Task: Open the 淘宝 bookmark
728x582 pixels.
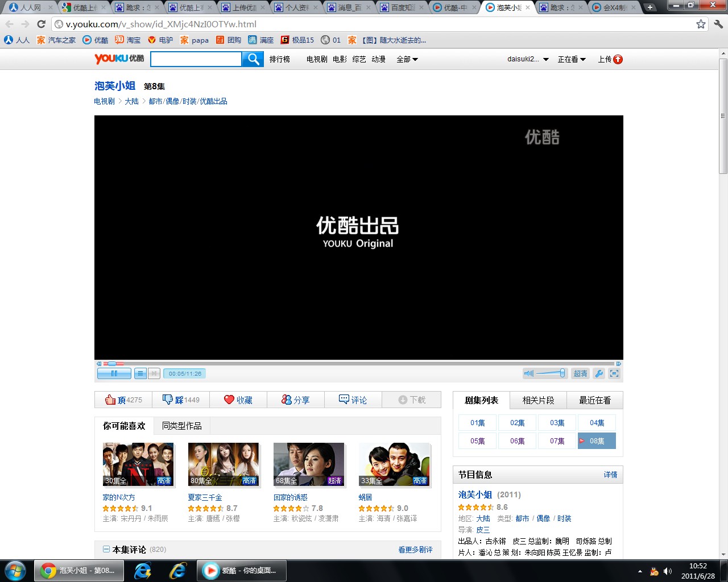Action: (x=127, y=40)
